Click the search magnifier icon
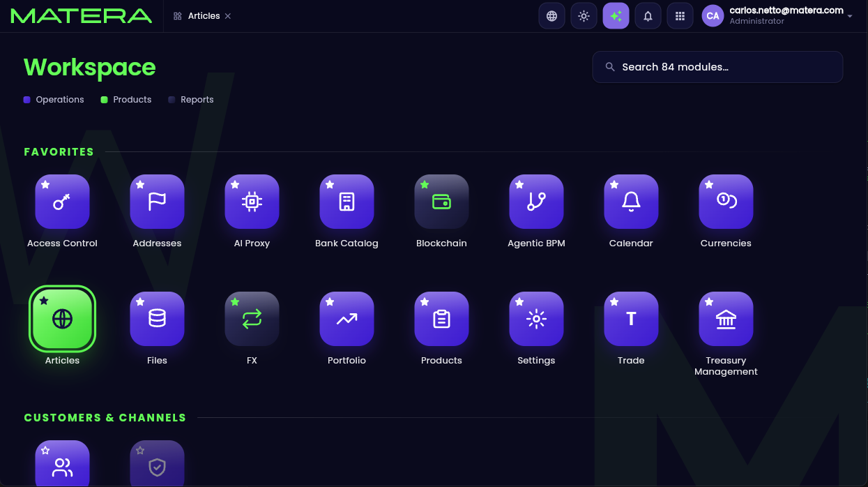 (x=610, y=67)
